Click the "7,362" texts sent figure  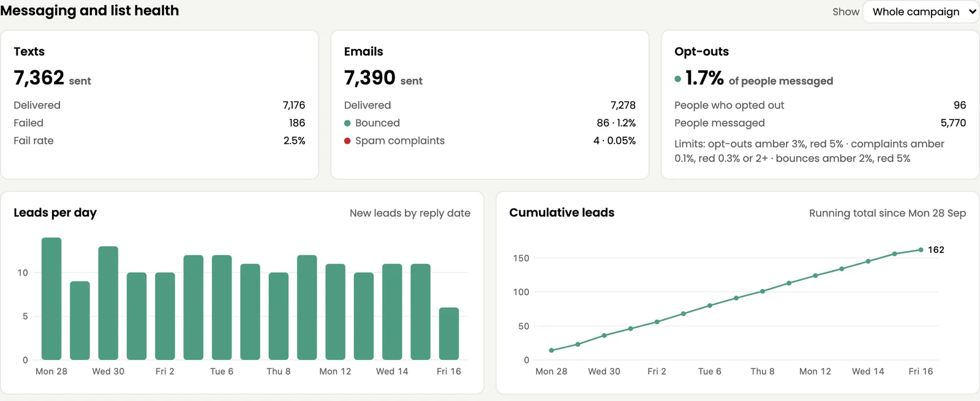pyautogui.click(x=39, y=78)
